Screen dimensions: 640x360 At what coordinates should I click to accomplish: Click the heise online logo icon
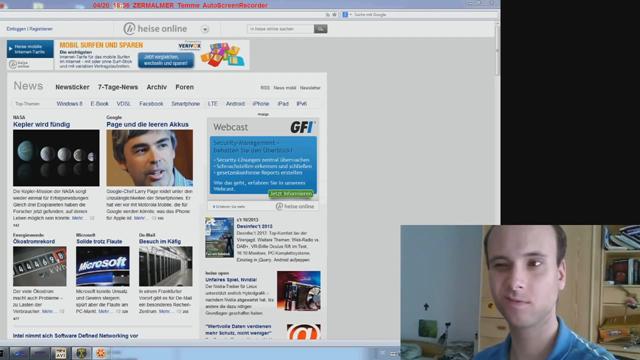pyautogui.click(x=129, y=29)
